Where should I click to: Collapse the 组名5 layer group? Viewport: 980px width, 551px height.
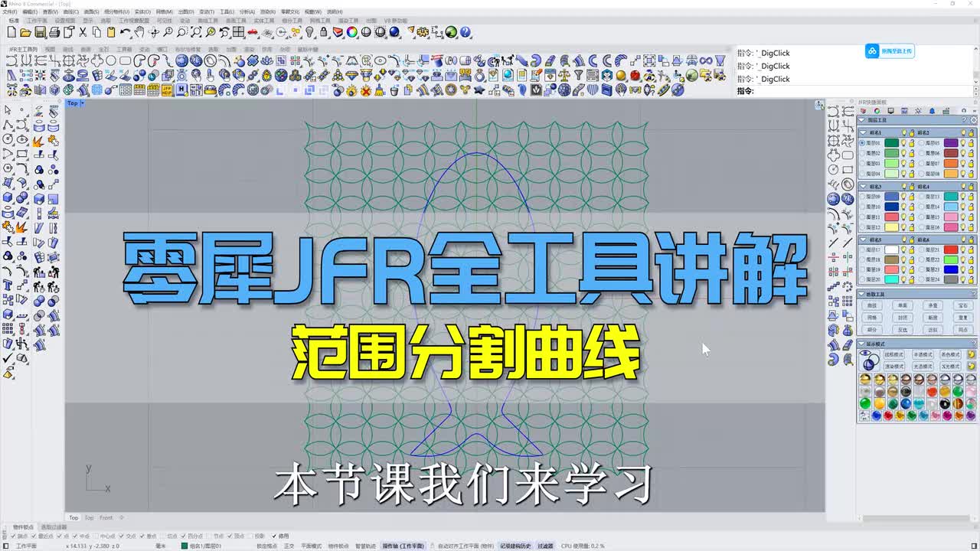tap(863, 240)
